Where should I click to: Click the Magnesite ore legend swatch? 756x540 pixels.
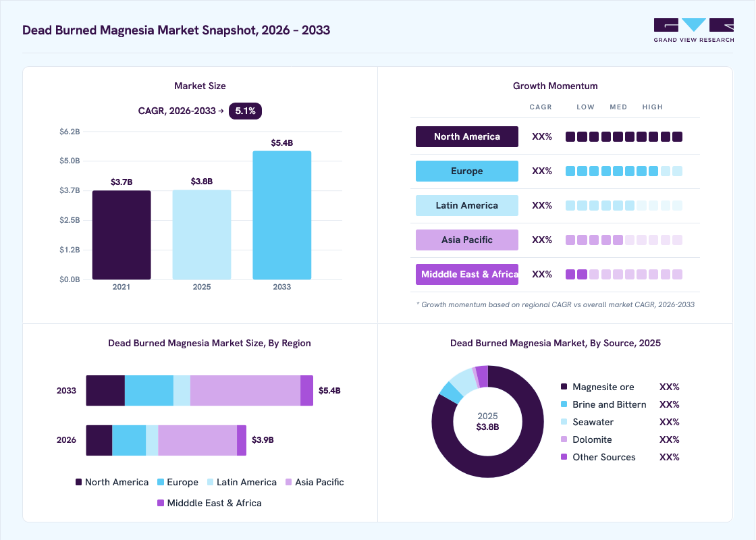[564, 387]
